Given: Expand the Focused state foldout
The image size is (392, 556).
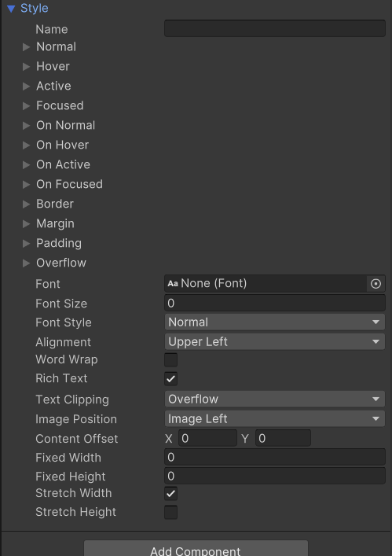Looking at the screenshot, I should tap(26, 106).
